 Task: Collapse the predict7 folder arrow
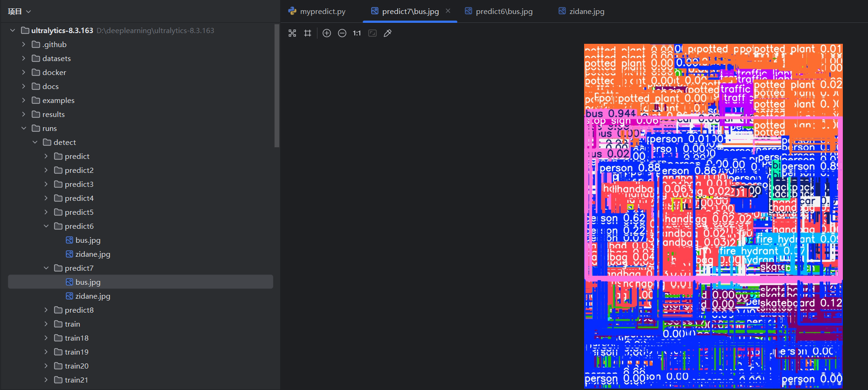tap(46, 268)
